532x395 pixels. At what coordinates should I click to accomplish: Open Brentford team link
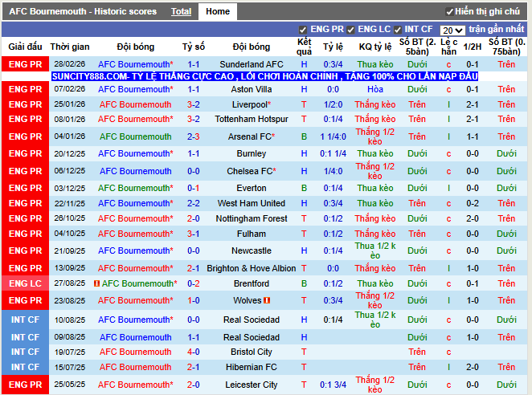pos(252,283)
